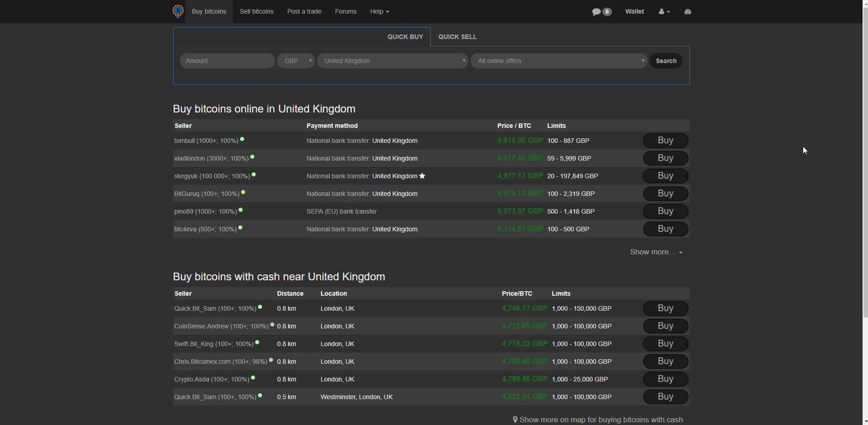Click the Search button
Image resolution: width=868 pixels, height=425 pixels.
(666, 61)
